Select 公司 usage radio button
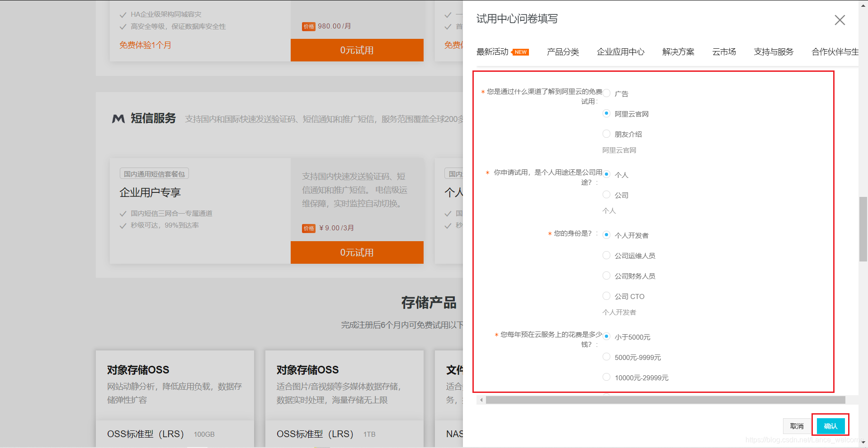868x448 pixels. 607,195
